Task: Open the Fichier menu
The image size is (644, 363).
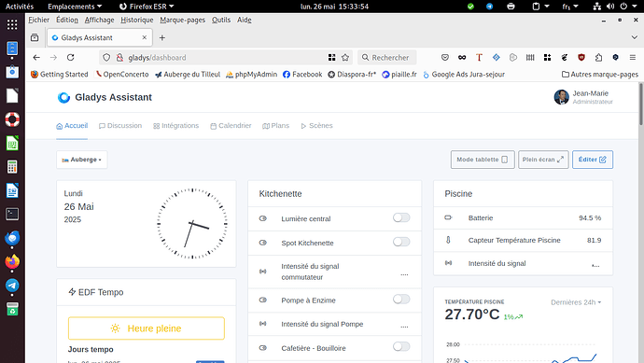Action: (38, 20)
